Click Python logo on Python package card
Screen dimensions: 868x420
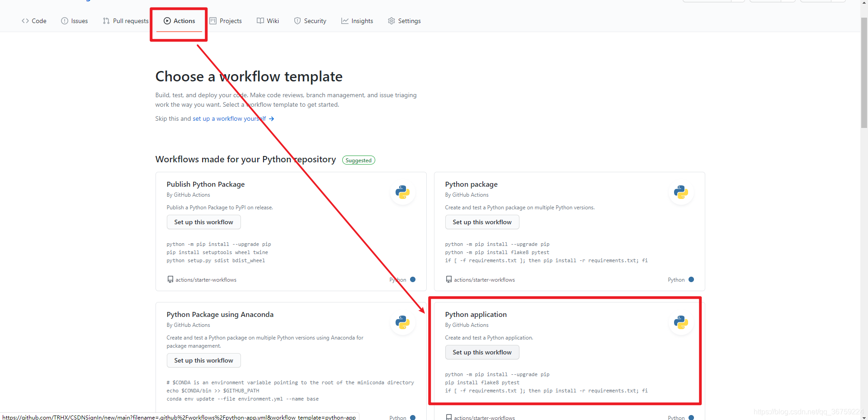(x=681, y=192)
